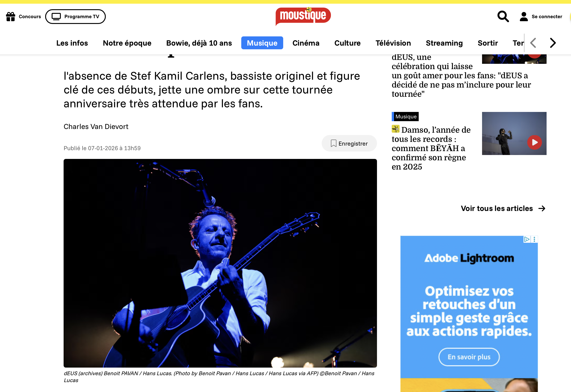The width and height of the screenshot is (571, 392).
Task: Click the Moustique logo
Action: 303,16
